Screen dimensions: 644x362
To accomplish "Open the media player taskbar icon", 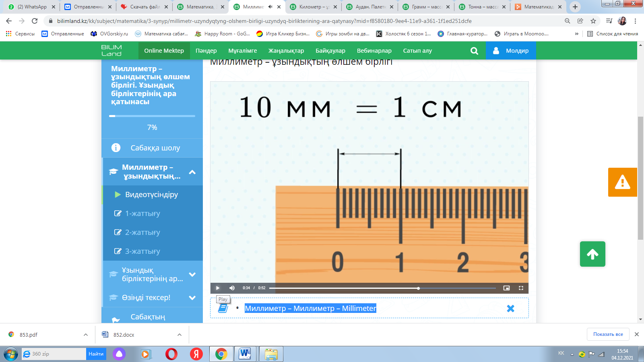I will point(145,354).
